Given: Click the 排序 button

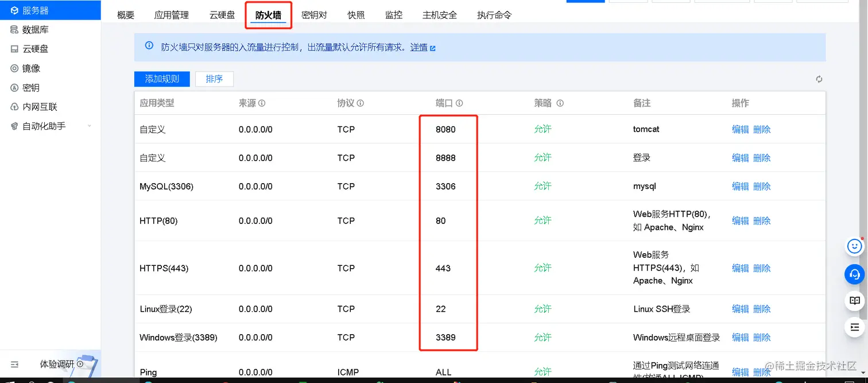Looking at the screenshot, I should point(214,79).
